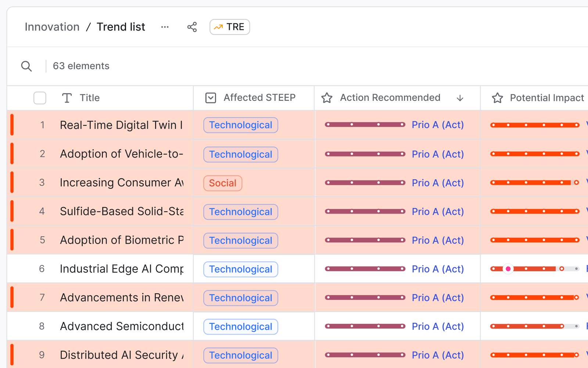Click Prio A (Act) label in row 7
This screenshot has height=368, width=588.
[438, 298]
